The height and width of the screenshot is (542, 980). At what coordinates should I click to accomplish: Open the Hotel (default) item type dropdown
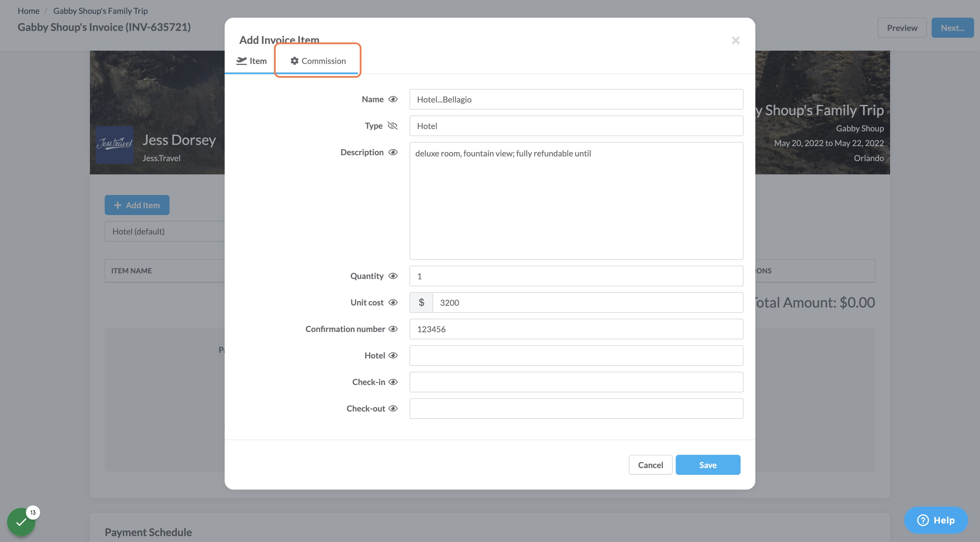coord(165,232)
